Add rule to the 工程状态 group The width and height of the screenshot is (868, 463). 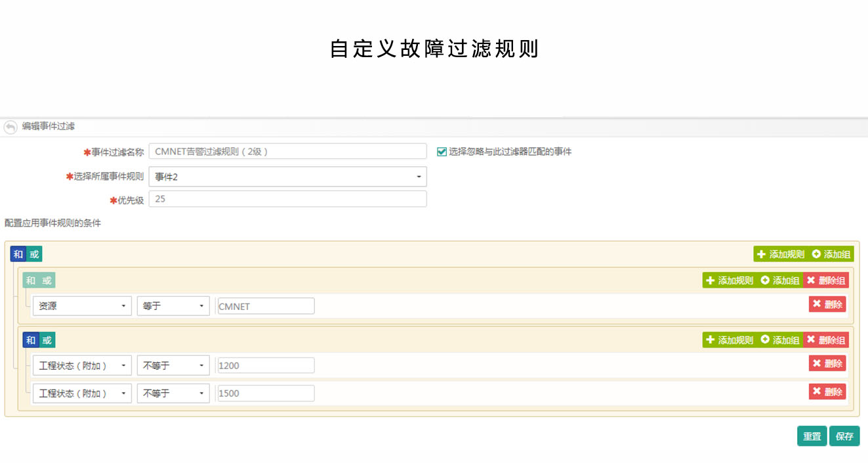pos(729,340)
